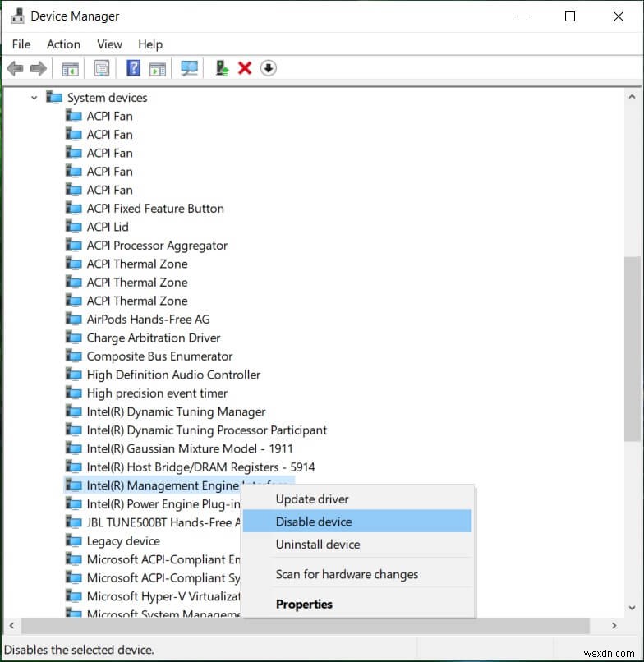Select JBL TUNE500BT Hands-Free device
This screenshot has height=662, width=644.
coord(163,522)
